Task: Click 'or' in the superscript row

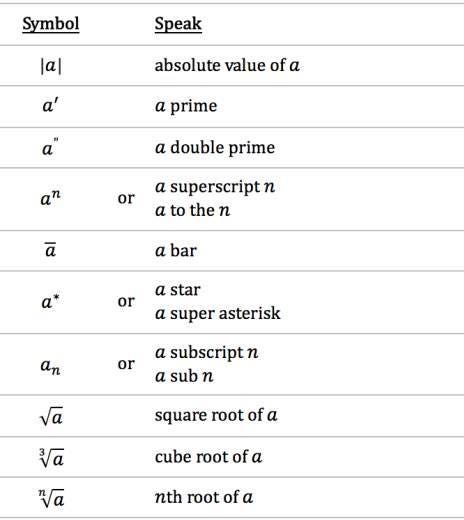Action: pos(126,198)
